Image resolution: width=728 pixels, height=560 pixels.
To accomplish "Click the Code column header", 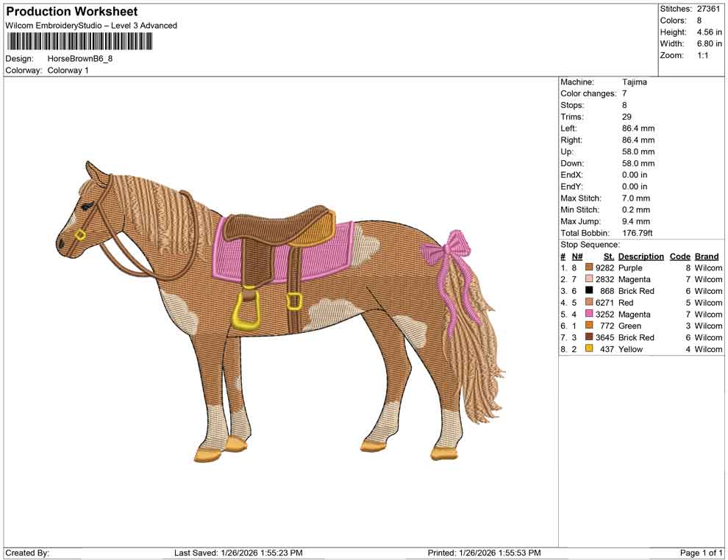I will pos(680,256).
